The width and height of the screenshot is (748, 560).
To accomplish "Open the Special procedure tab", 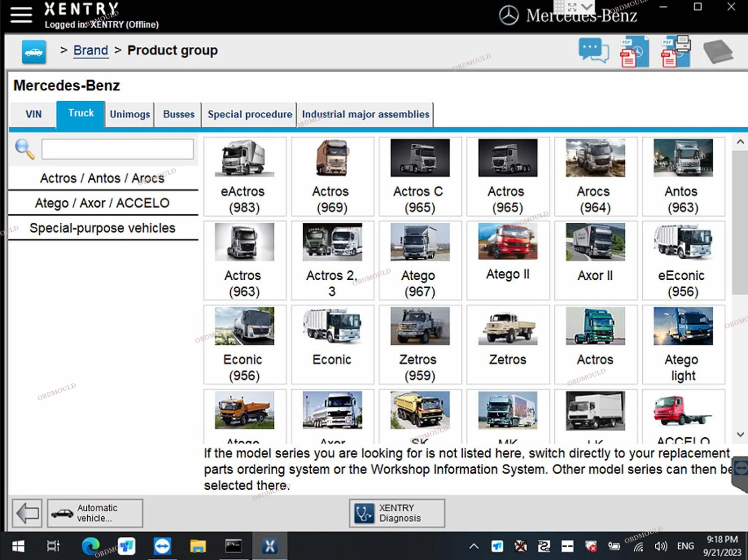I will click(x=249, y=114).
